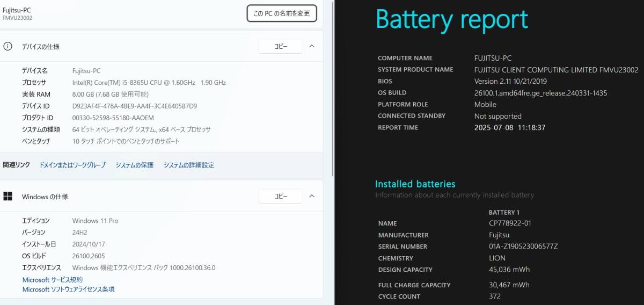
Task: Collapse the デバイスの仕様 section
Action: point(312,47)
